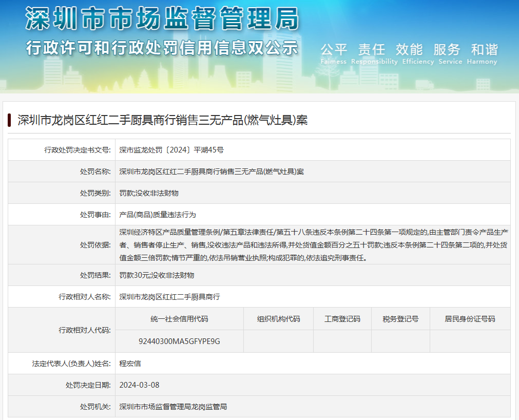
Task: Click the penalty result 罚款30元;没收非法财物
Action: tap(157, 275)
